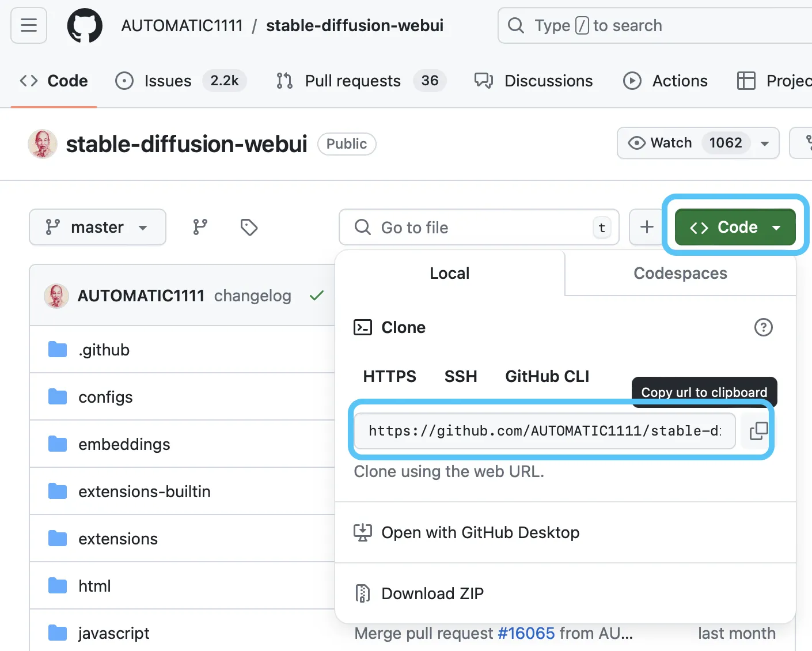Click the Go to file search field

478,227
